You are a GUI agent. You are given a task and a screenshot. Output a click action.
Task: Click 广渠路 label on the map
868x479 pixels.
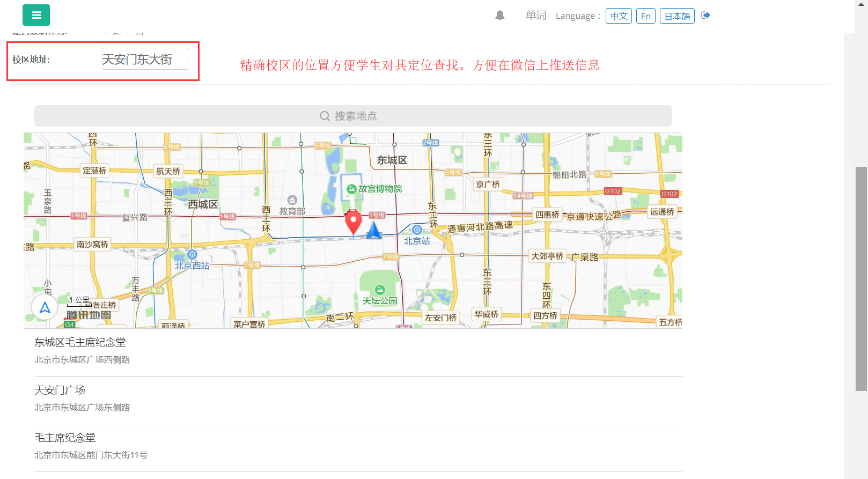point(585,257)
